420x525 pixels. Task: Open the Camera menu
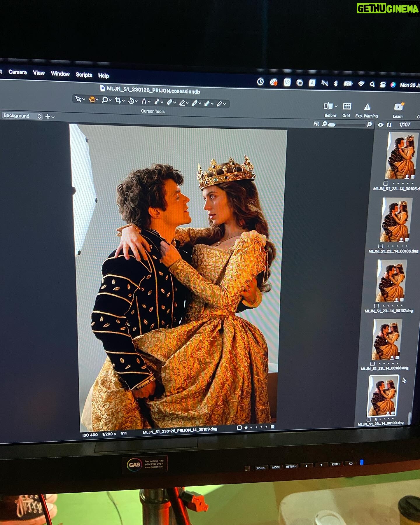(x=17, y=72)
